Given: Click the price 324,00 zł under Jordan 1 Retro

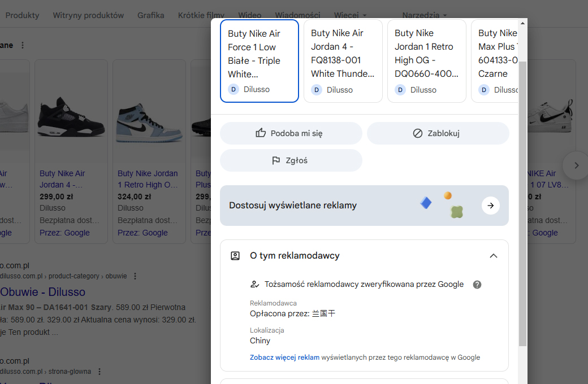Looking at the screenshot, I should pyautogui.click(x=134, y=197).
